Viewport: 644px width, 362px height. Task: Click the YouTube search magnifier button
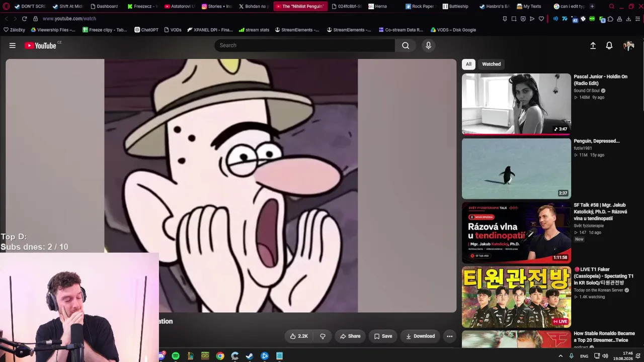[x=406, y=45]
